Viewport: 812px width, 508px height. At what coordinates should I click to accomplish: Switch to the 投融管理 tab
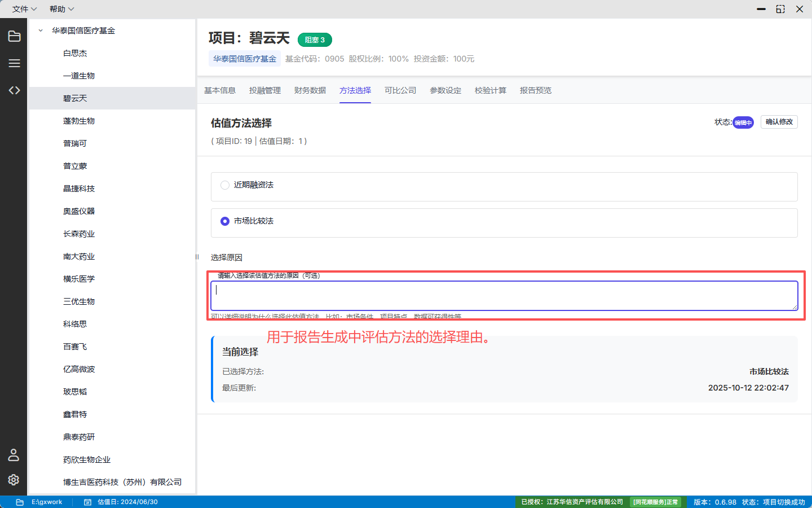point(265,90)
